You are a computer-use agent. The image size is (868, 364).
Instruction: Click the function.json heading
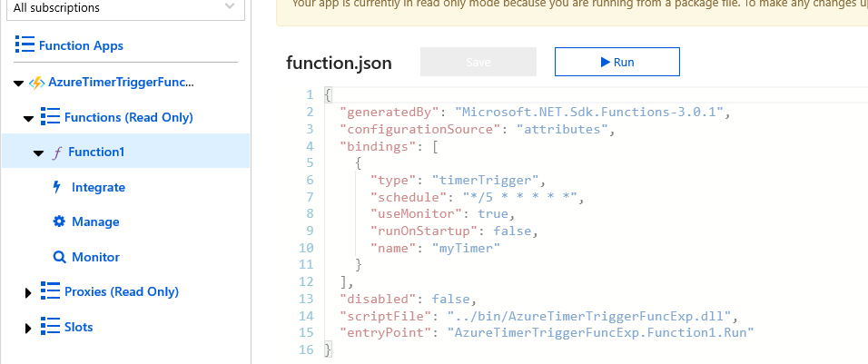(x=339, y=63)
